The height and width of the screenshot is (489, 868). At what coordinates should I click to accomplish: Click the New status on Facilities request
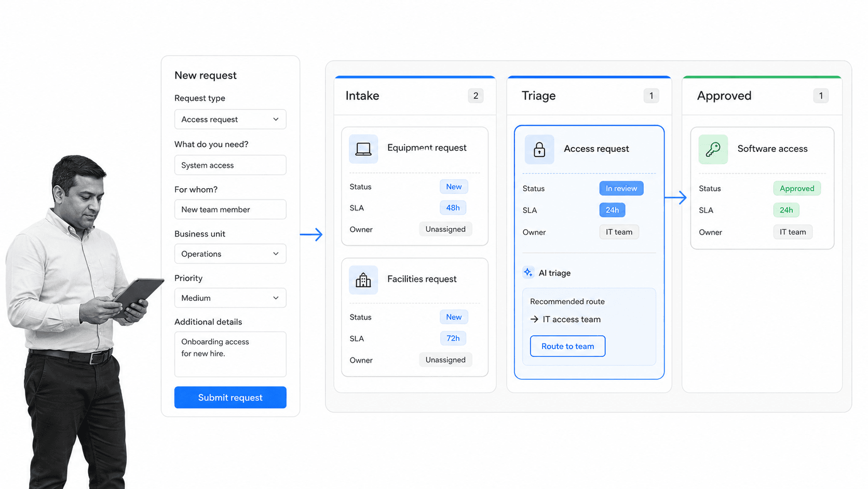[454, 317]
